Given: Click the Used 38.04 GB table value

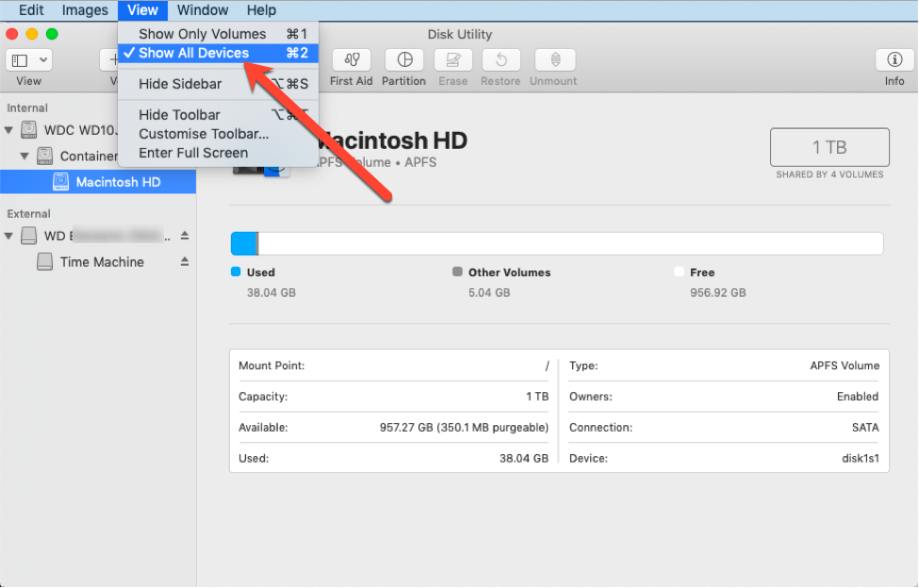Looking at the screenshot, I should coord(524,458).
